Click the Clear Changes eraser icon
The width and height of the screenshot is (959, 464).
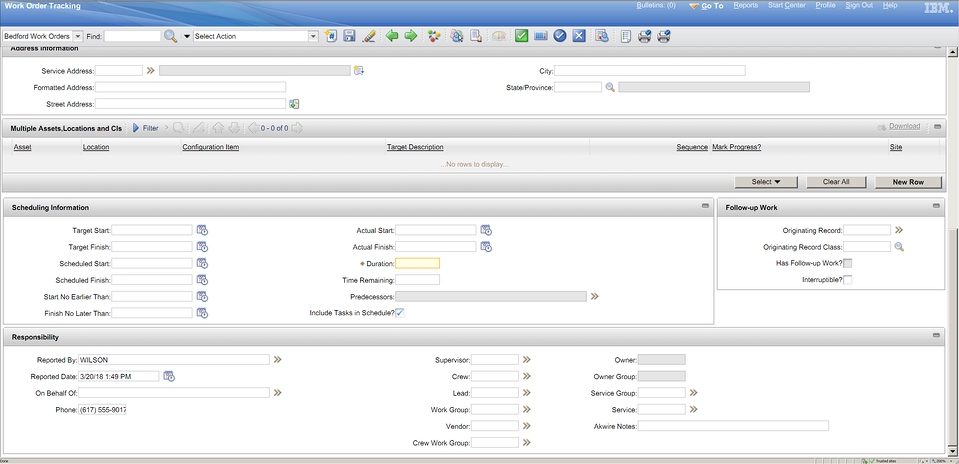point(368,36)
